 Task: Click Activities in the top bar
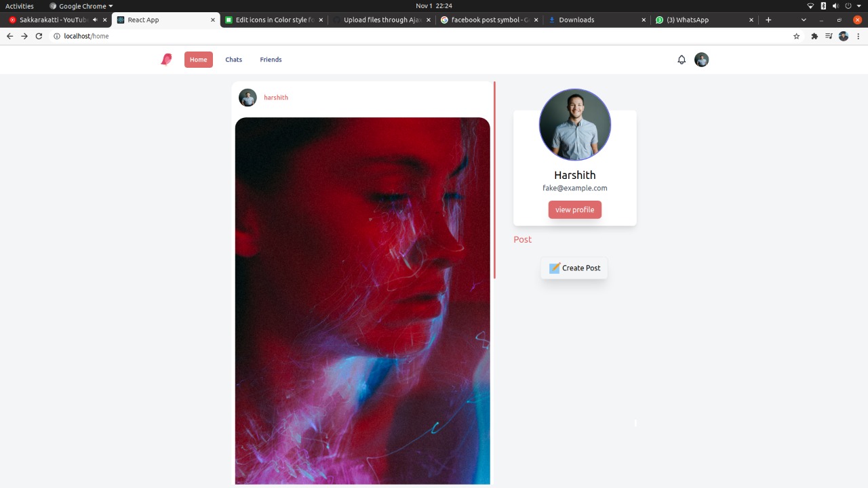tap(20, 6)
